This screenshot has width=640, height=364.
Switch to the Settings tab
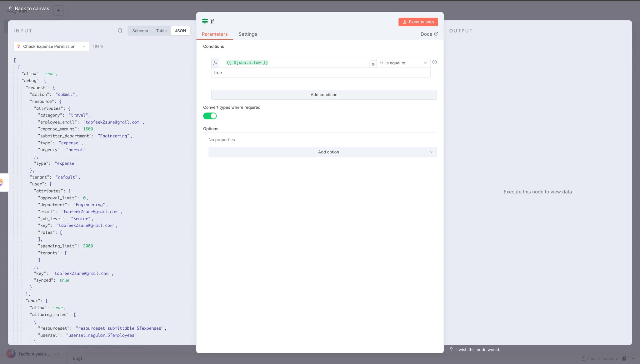click(247, 34)
